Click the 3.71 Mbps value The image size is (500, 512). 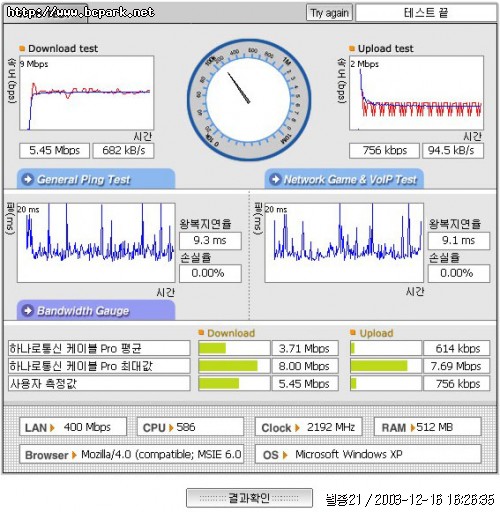305,348
